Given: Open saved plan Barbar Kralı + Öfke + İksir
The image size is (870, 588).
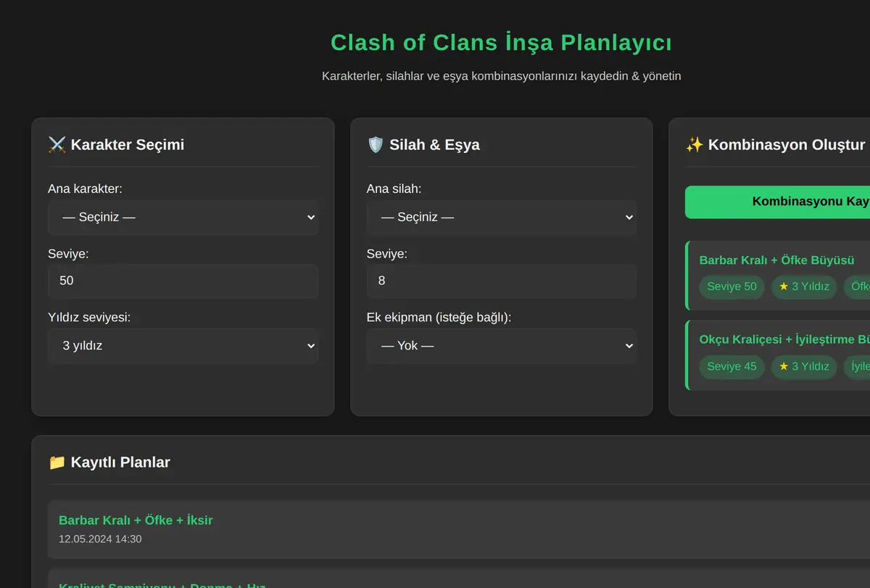Looking at the screenshot, I should pos(459,529).
